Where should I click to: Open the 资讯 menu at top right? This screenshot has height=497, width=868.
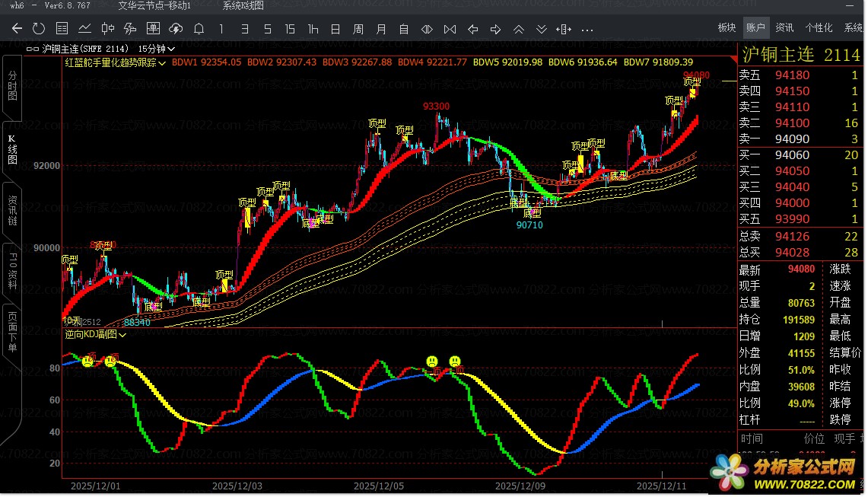pos(784,27)
